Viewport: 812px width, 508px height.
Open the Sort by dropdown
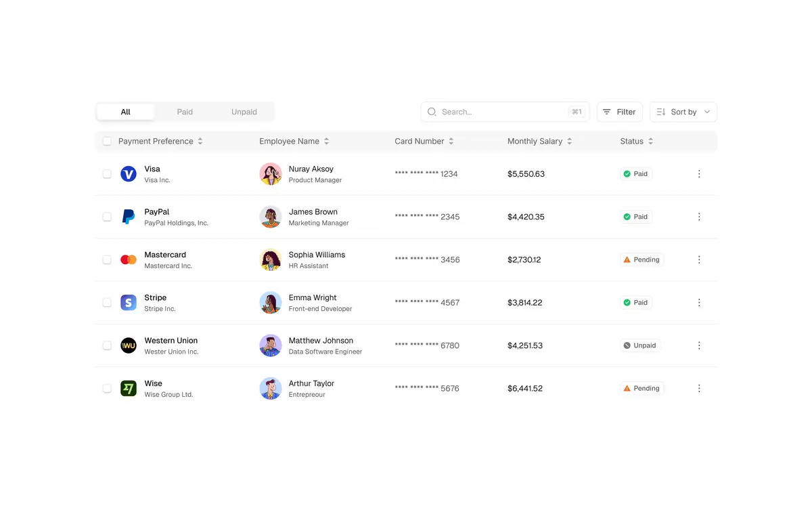point(683,112)
